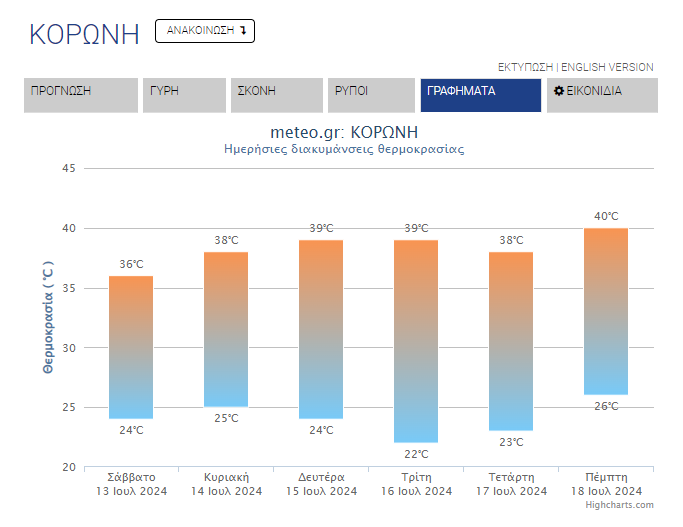Click the 40°C label above Thursday's bar
This screenshot has width=683, height=527.
point(606,216)
